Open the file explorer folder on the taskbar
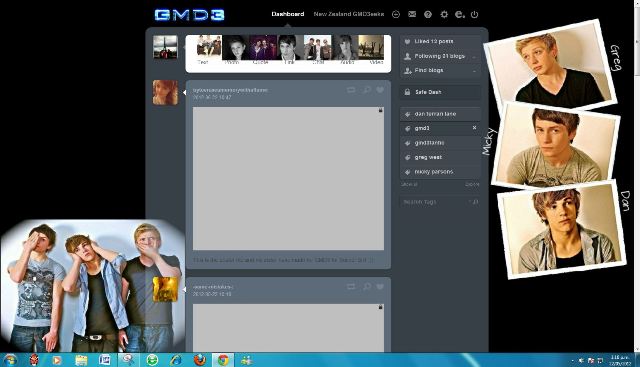This screenshot has height=367, width=640. (x=81, y=360)
